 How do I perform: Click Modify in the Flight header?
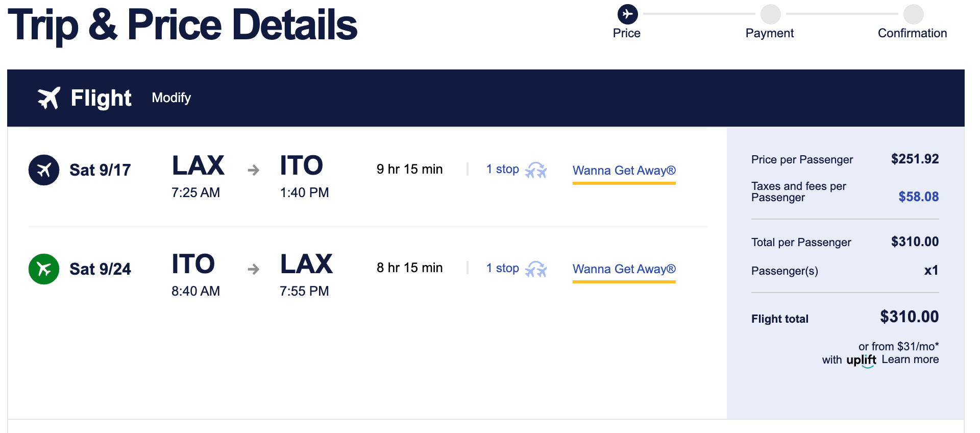pyautogui.click(x=171, y=98)
